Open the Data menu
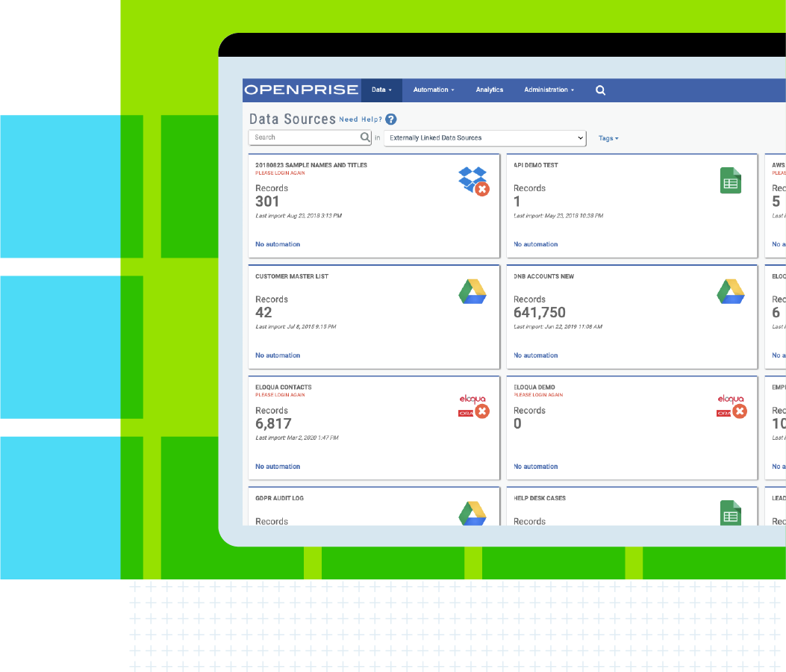 [x=381, y=90]
